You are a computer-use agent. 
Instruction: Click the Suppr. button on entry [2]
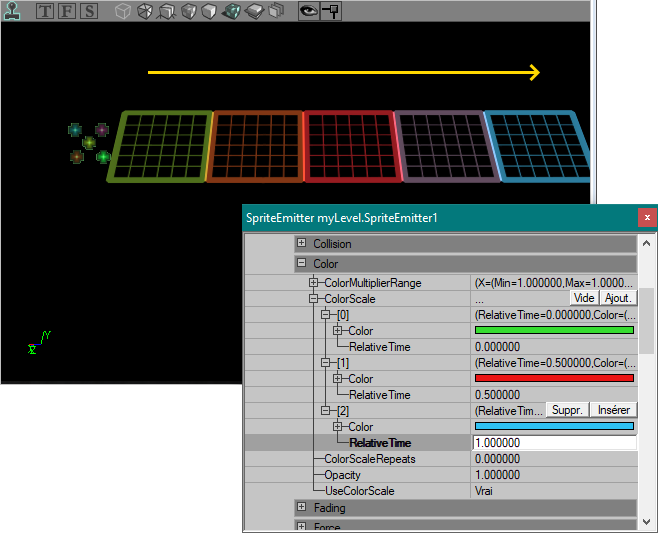click(x=567, y=410)
